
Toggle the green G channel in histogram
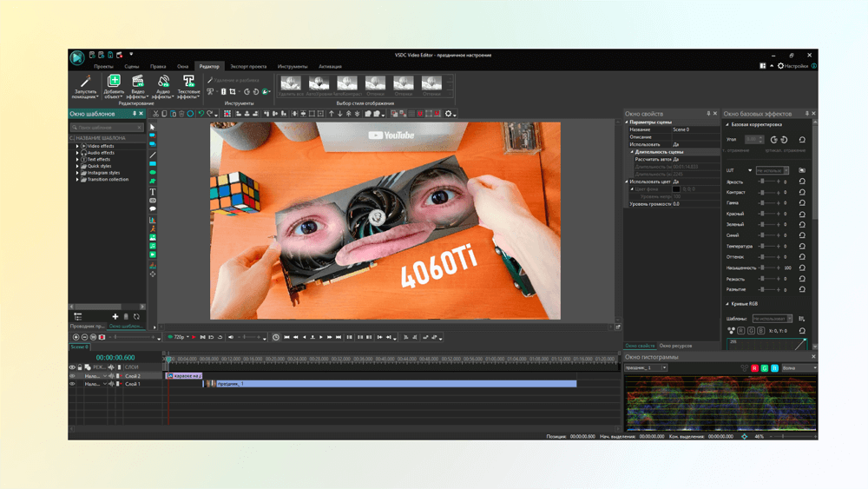(765, 368)
